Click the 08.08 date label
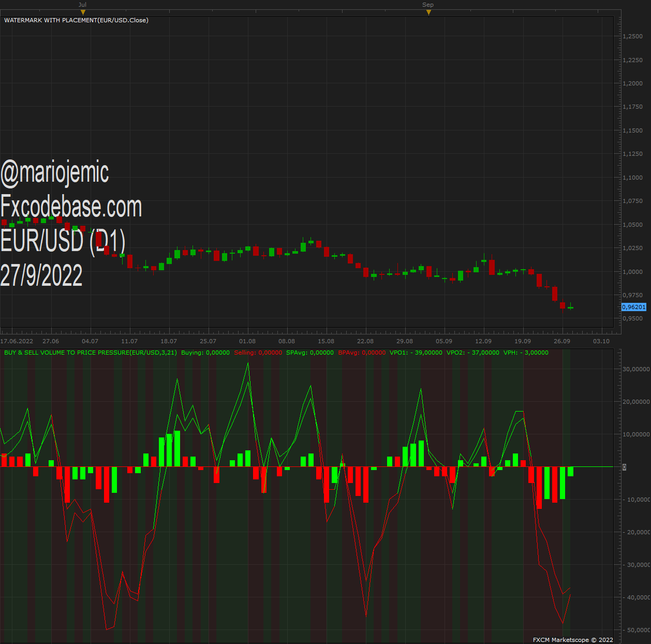 287,341
